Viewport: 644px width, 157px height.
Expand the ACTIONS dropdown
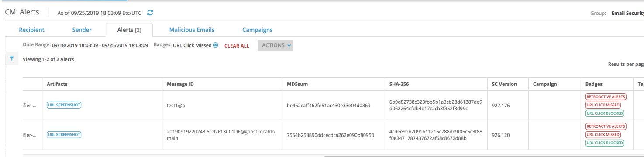click(x=276, y=45)
